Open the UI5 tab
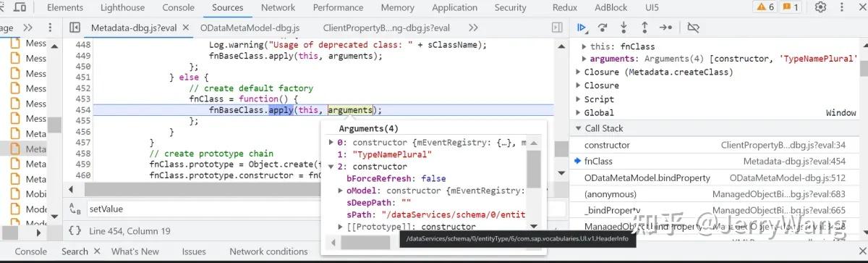Screen dimensions: 868x263 click(651, 7)
